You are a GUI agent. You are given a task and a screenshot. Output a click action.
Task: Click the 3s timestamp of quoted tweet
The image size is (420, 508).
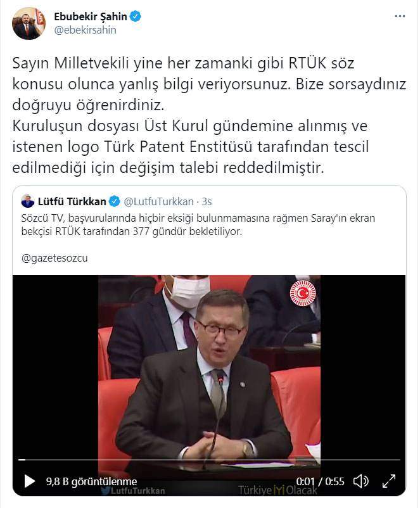(207, 201)
